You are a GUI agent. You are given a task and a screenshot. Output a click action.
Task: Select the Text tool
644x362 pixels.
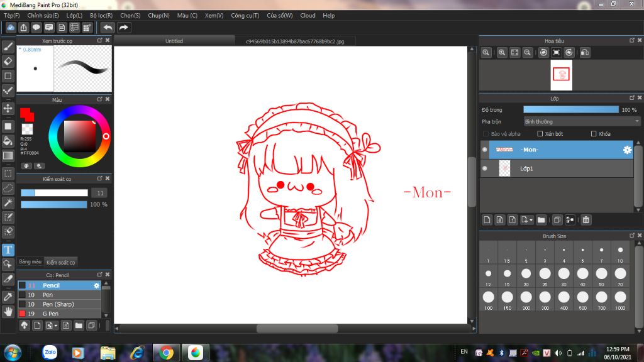click(8, 250)
